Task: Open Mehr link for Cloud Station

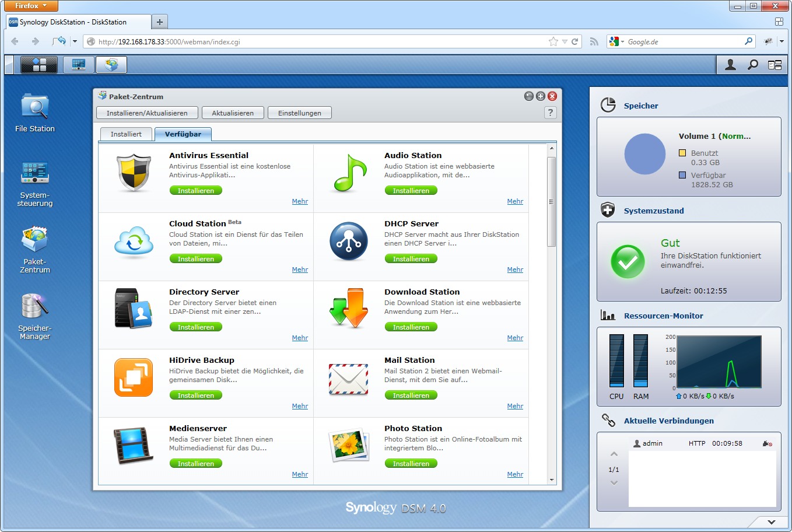Action: [x=300, y=269]
